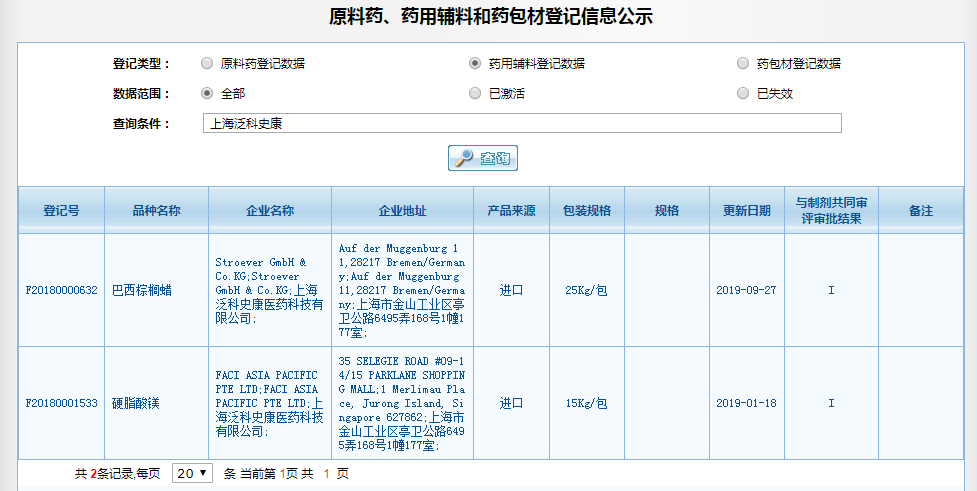Click 进口 in the 硬脂酸镁 row
977x491 pixels.
(511, 403)
